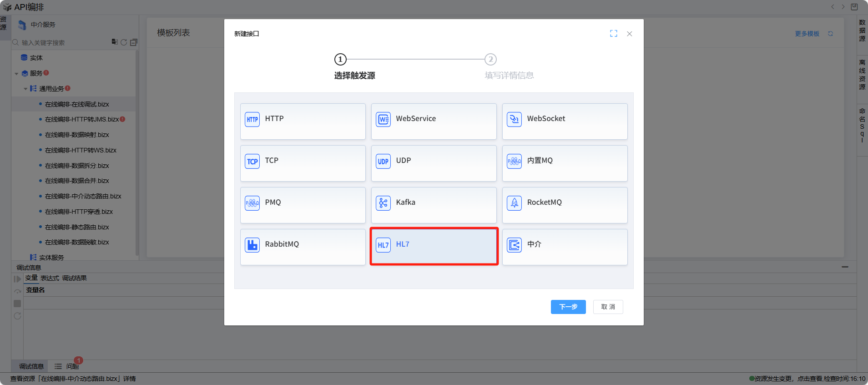The image size is (868, 385).
Task: Select the TCP trigger icon
Action: tap(252, 161)
